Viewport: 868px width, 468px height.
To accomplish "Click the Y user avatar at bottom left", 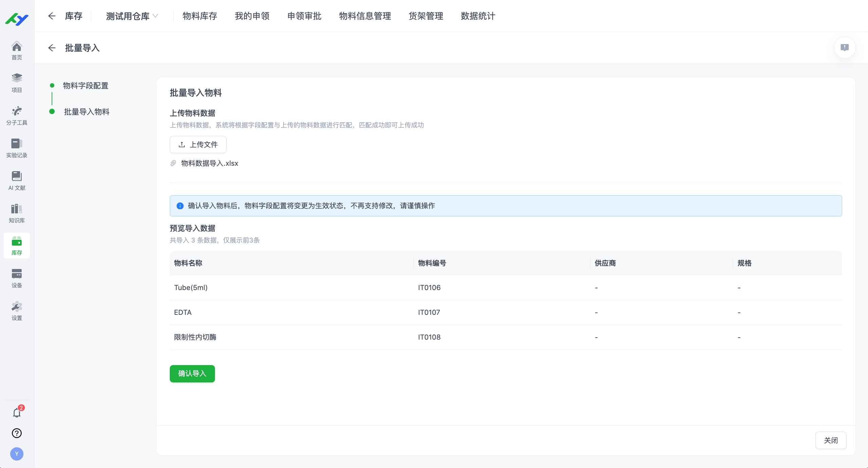I will pyautogui.click(x=17, y=453).
